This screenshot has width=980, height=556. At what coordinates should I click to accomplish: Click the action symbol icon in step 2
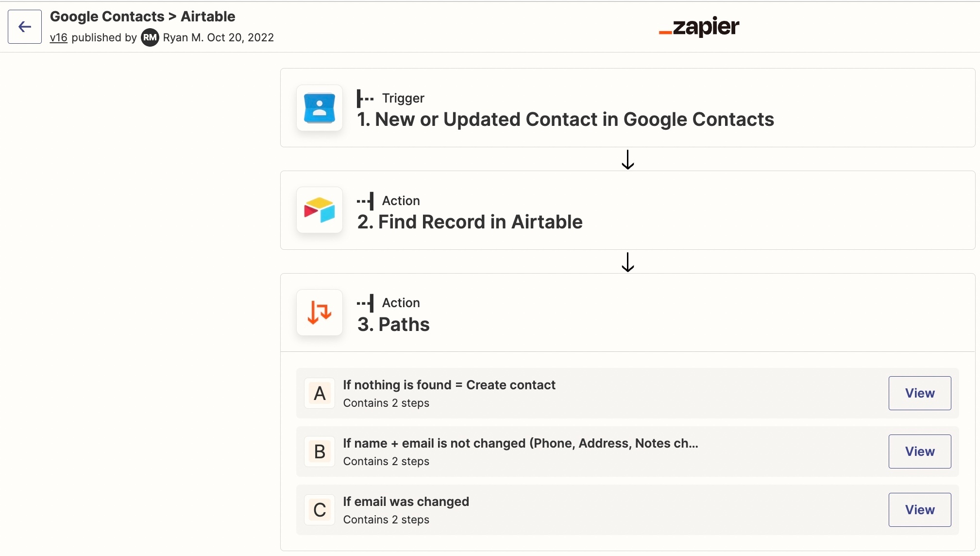(x=365, y=201)
